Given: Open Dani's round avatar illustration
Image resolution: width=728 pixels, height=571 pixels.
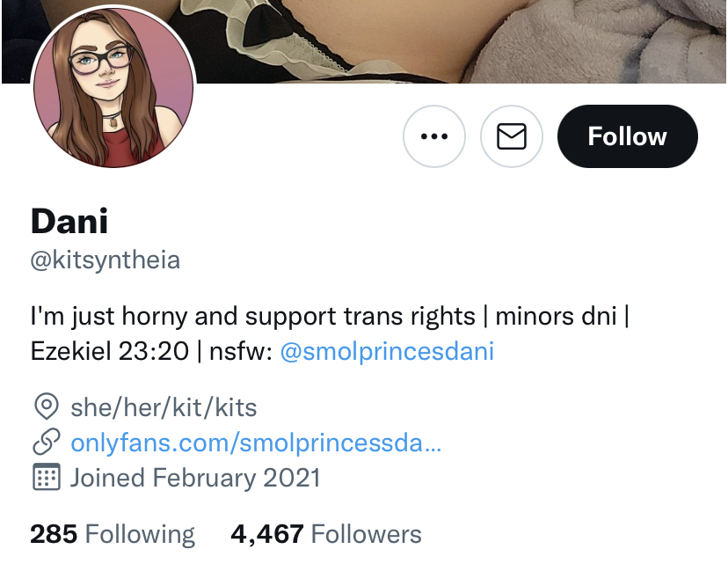Looking at the screenshot, I should click(113, 87).
